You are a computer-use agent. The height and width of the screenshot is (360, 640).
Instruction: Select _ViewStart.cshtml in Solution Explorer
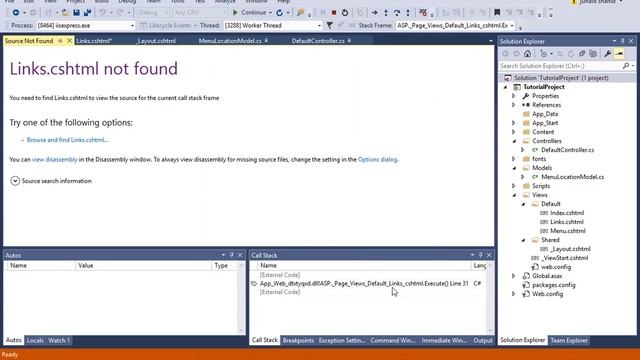coord(565,258)
